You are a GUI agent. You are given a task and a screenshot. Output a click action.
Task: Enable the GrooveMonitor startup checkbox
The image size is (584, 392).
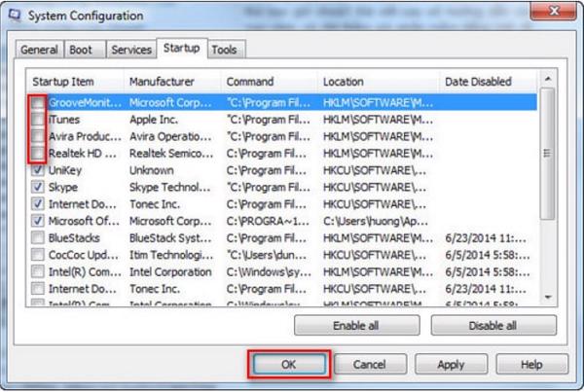point(37,101)
